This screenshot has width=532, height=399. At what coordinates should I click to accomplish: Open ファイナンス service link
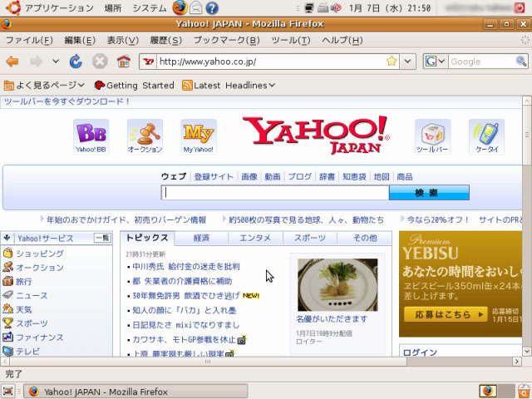pyautogui.click(x=40, y=337)
